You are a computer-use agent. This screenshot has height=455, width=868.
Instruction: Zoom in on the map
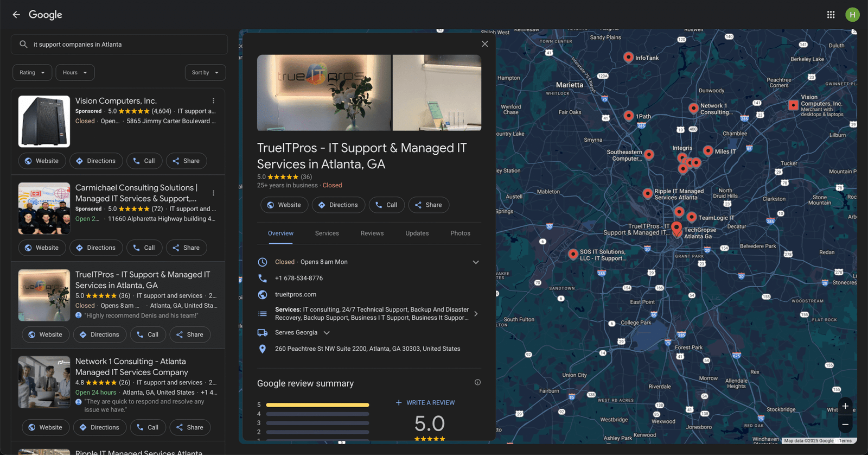click(845, 406)
